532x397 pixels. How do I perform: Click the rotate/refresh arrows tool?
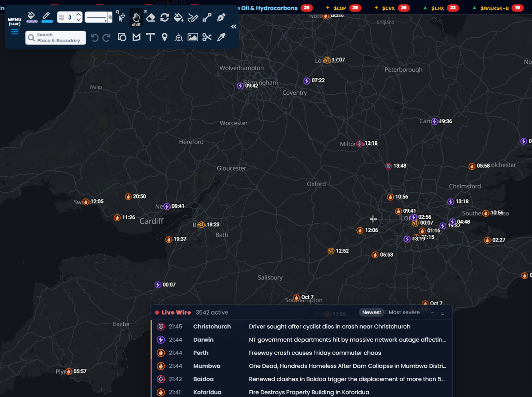pos(164,17)
